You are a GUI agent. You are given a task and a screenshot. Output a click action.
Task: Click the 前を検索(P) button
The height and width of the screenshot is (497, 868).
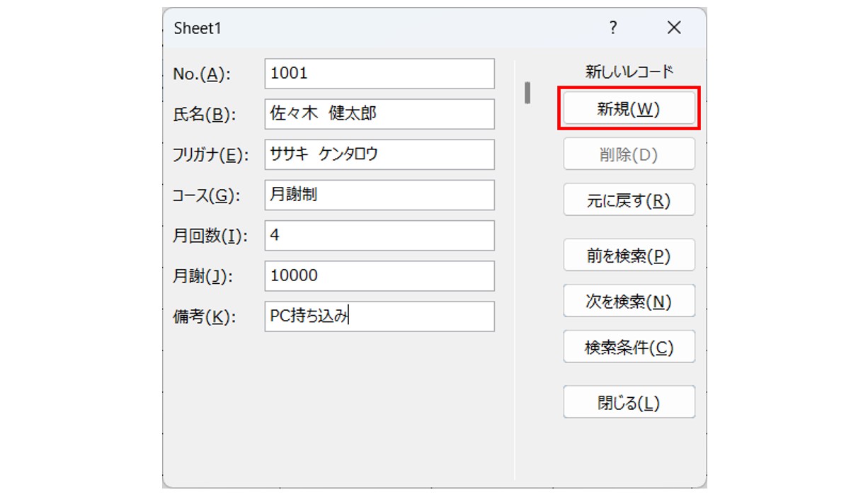[629, 256]
